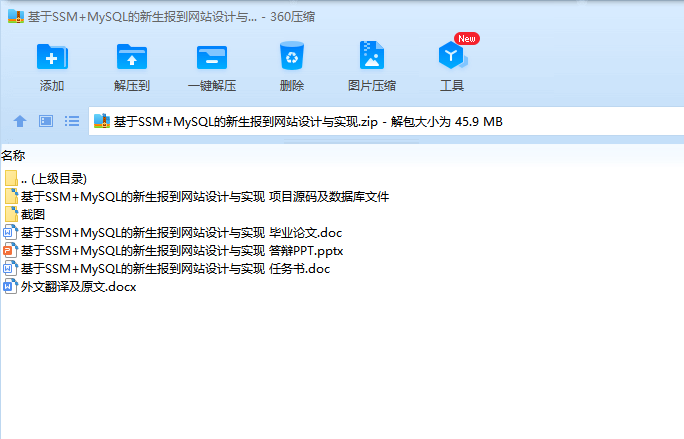Select the 外文翻译及原文.docx file name
Screen dimensions: 684x439
tap(79, 287)
